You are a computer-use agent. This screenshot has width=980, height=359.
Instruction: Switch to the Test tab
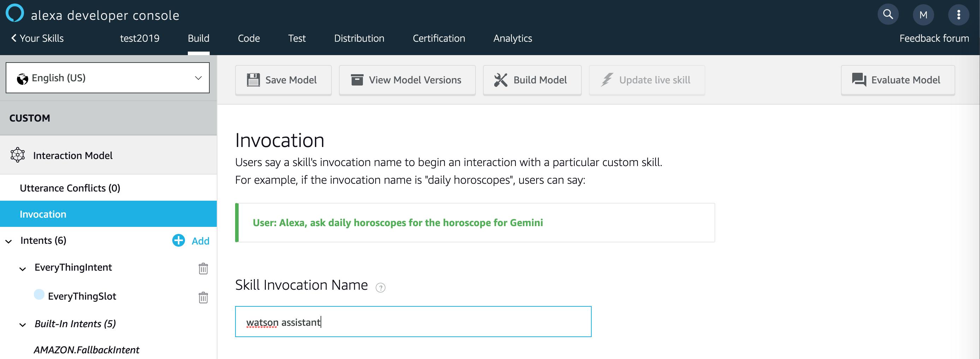(297, 38)
